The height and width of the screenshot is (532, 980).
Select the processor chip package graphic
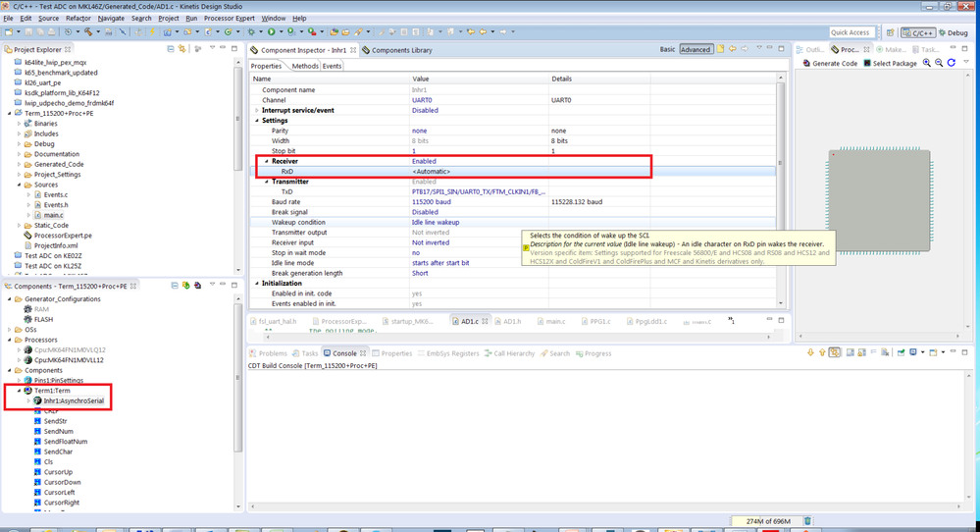pyautogui.click(x=879, y=200)
